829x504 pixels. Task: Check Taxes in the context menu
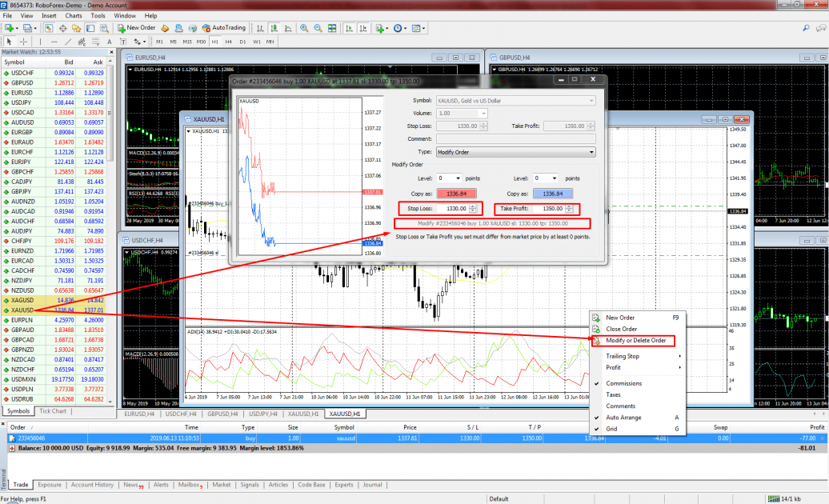(613, 394)
